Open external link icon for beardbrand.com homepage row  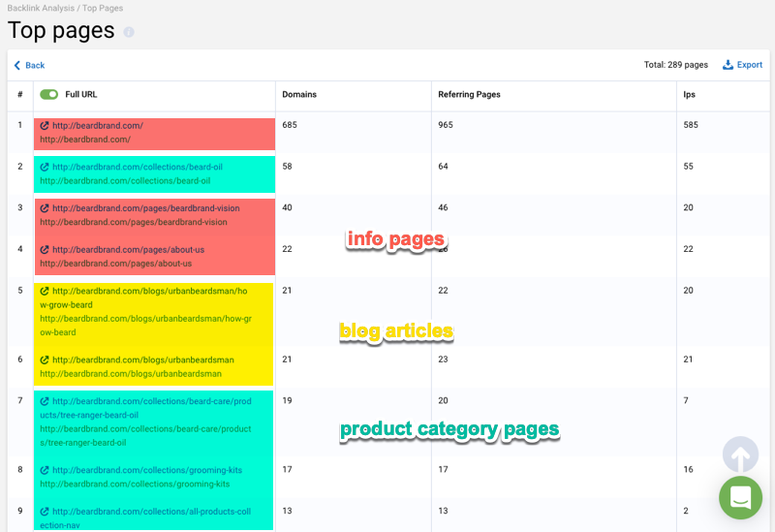(x=45, y=126)
